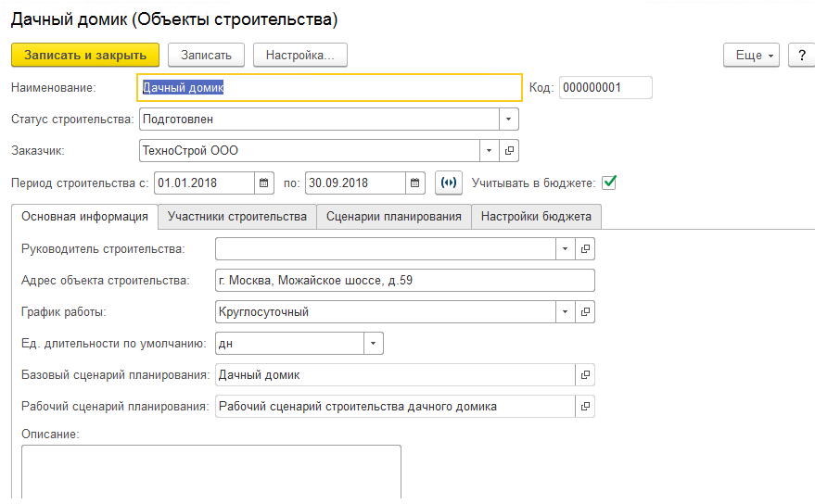Open the Руководитель строительства record link icon
The width and height of the screenshot is (815, 504).
pyautogui.click(x=585, y=249)
